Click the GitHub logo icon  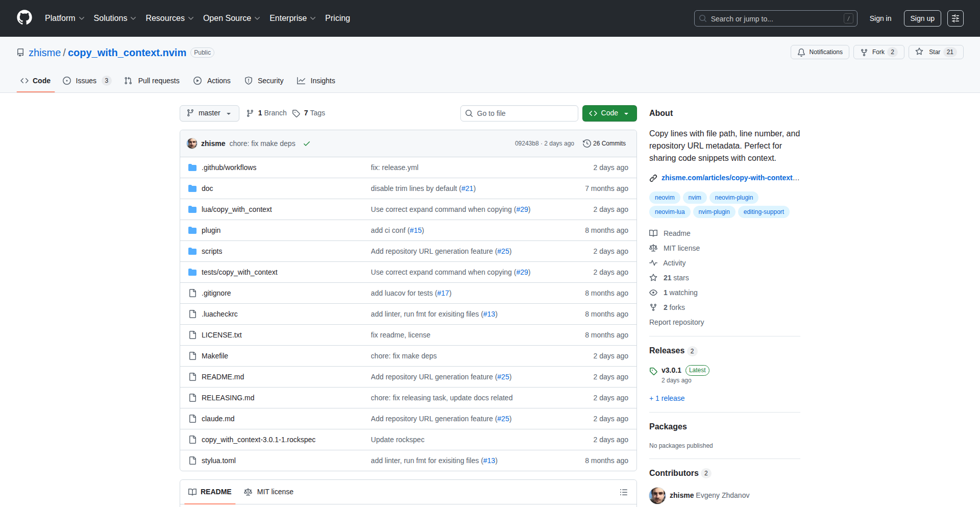(x=24, y=18)
